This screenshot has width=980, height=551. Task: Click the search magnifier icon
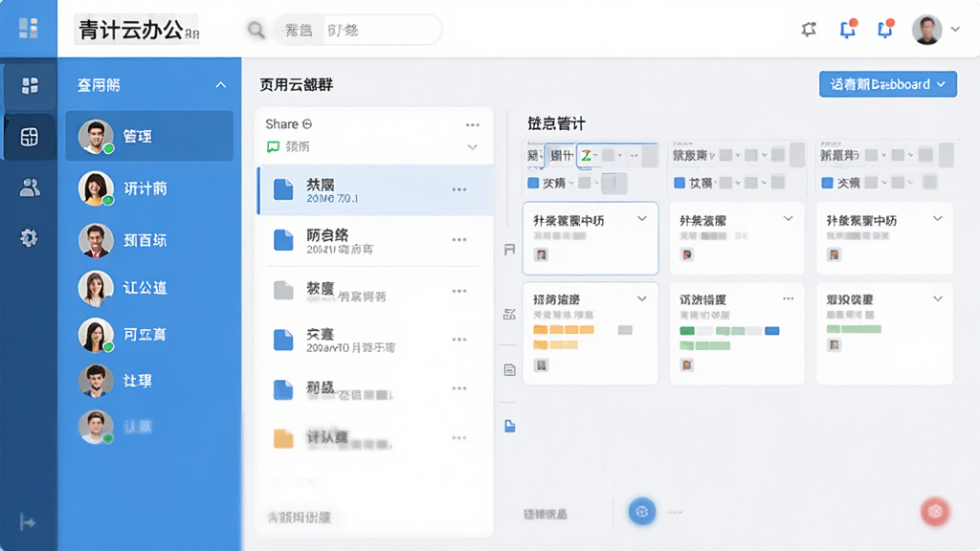[256, 30]
